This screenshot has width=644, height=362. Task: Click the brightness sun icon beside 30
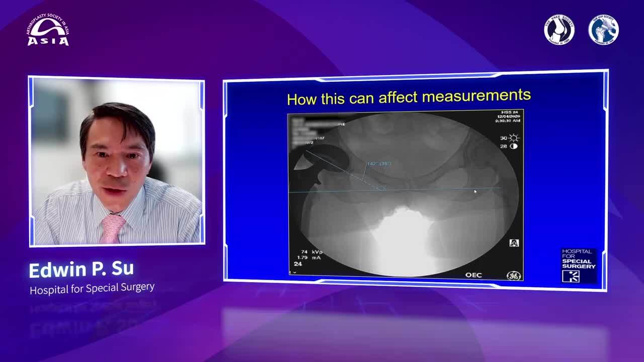[x=514, y=138]
